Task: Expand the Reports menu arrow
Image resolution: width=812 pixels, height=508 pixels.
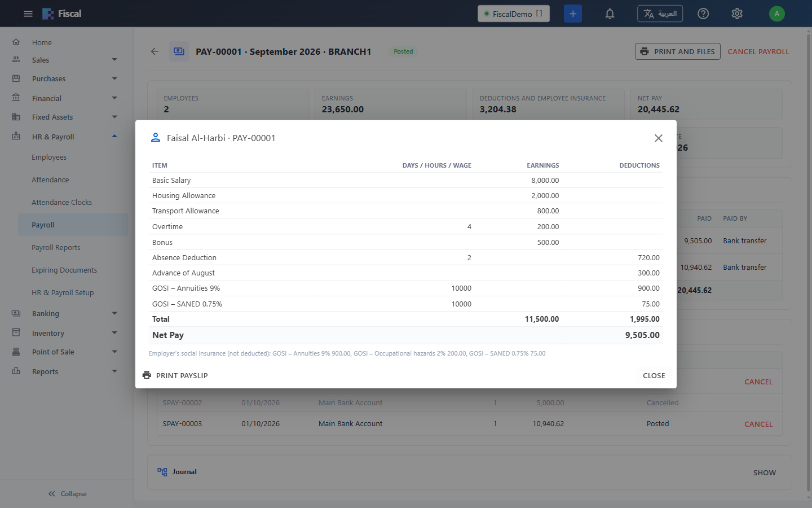Action: click(114, 371)
